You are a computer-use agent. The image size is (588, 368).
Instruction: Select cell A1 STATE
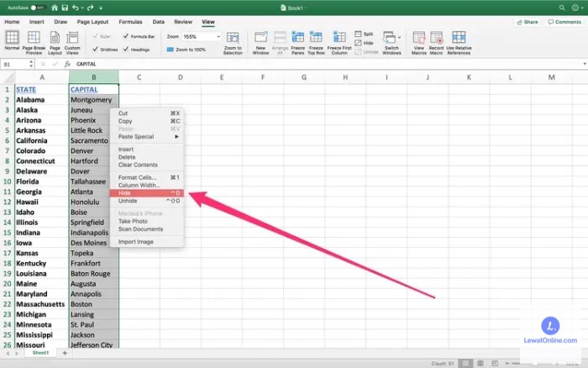(42, 90)
